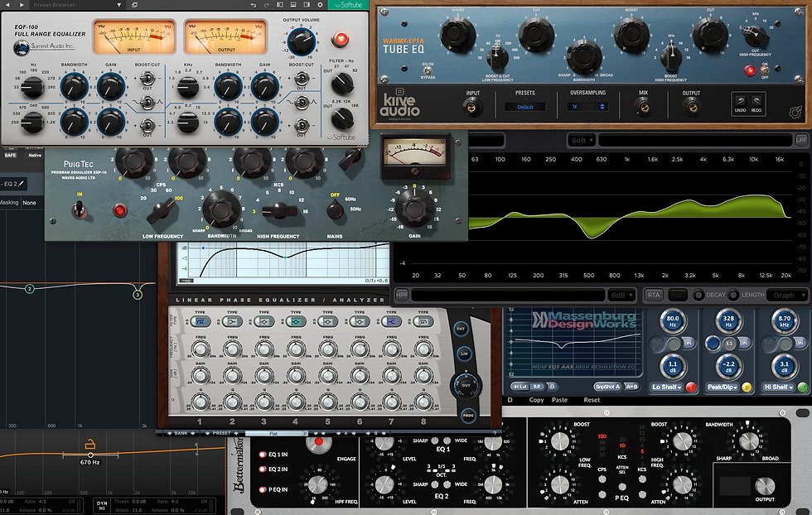
Task: Click the PuigTec Mains selector knob
Action: [x=335, y=209]
